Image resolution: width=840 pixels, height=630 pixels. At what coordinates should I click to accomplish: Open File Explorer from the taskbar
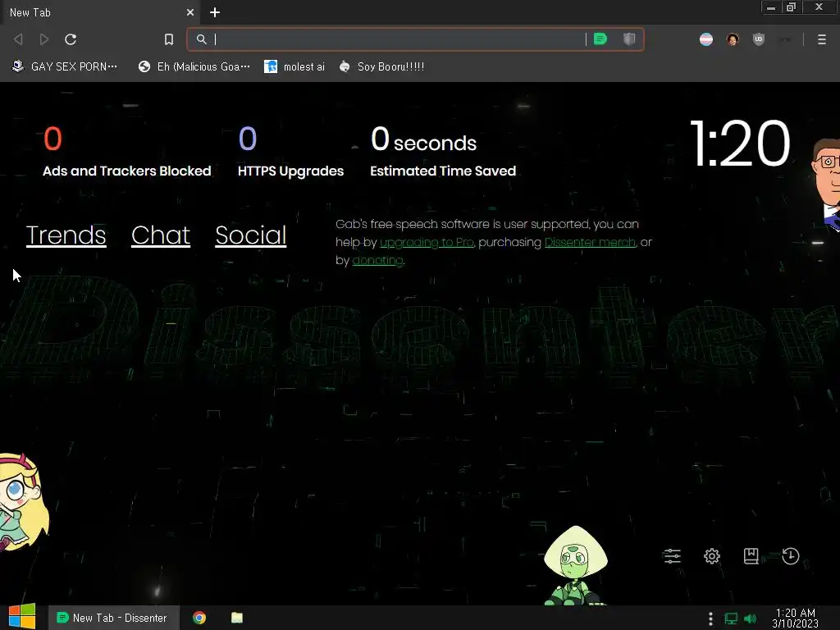[x=237, y=618]
